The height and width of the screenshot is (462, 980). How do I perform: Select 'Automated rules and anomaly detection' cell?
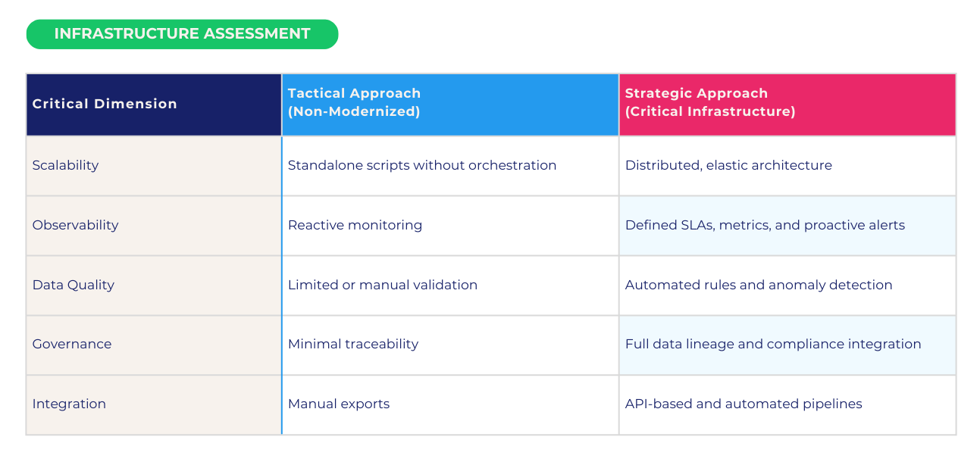tap(759, 285)
